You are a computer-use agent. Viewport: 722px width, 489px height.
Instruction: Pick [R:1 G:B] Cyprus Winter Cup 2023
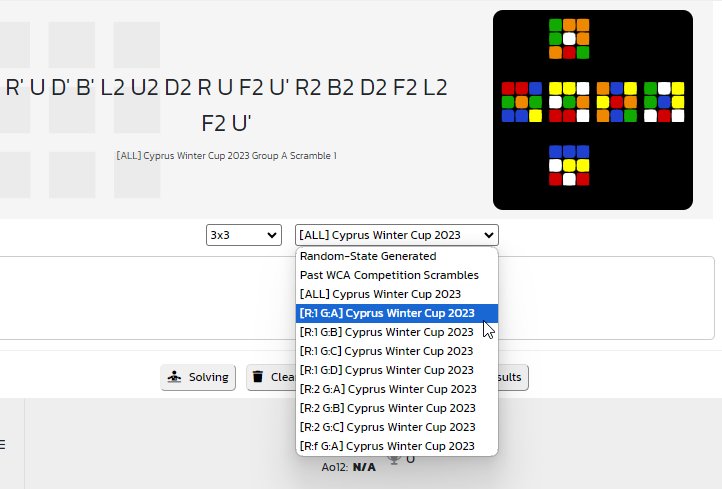tap(397, 332)
